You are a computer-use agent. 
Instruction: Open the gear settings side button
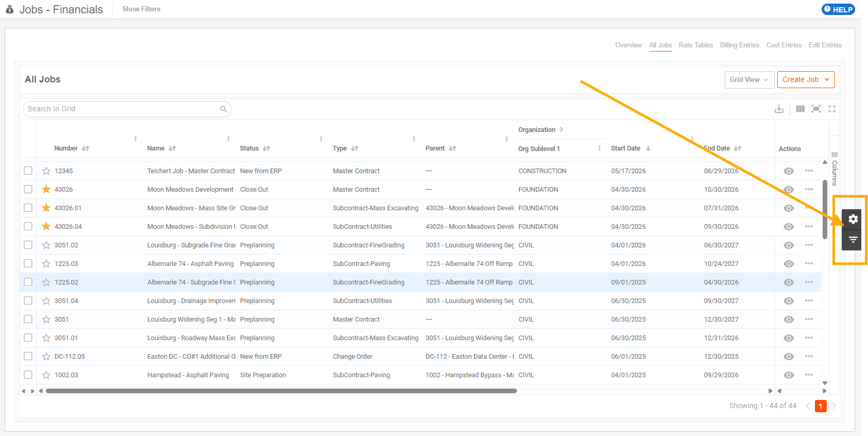click(x=853, y=219)
